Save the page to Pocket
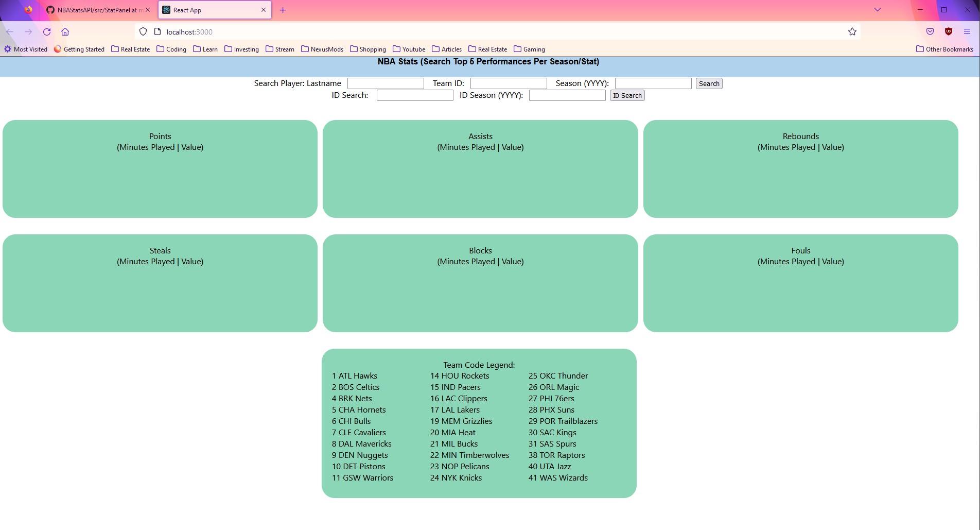This screenshot has height=530, width=980. (930, 31)
